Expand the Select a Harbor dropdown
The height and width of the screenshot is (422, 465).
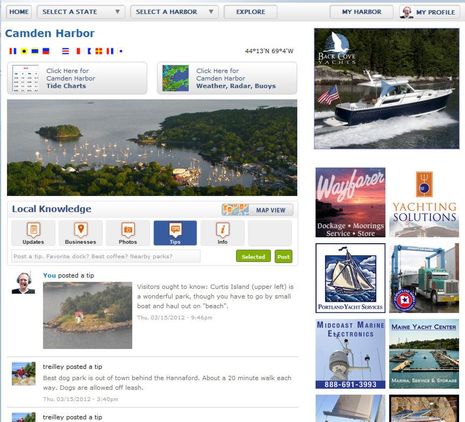point(174,12)
